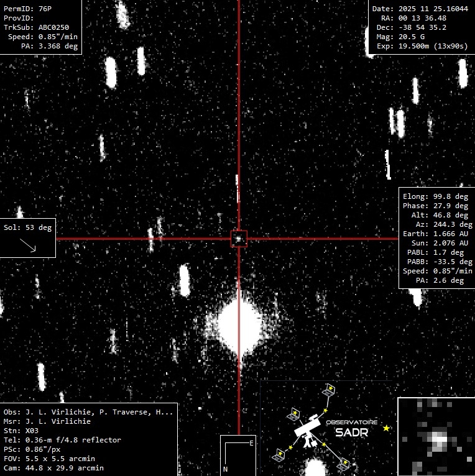This screenshot has height=476, width=475.
Task: Click the PABB: -33.5 deg entry
Action: coord(440,262)
